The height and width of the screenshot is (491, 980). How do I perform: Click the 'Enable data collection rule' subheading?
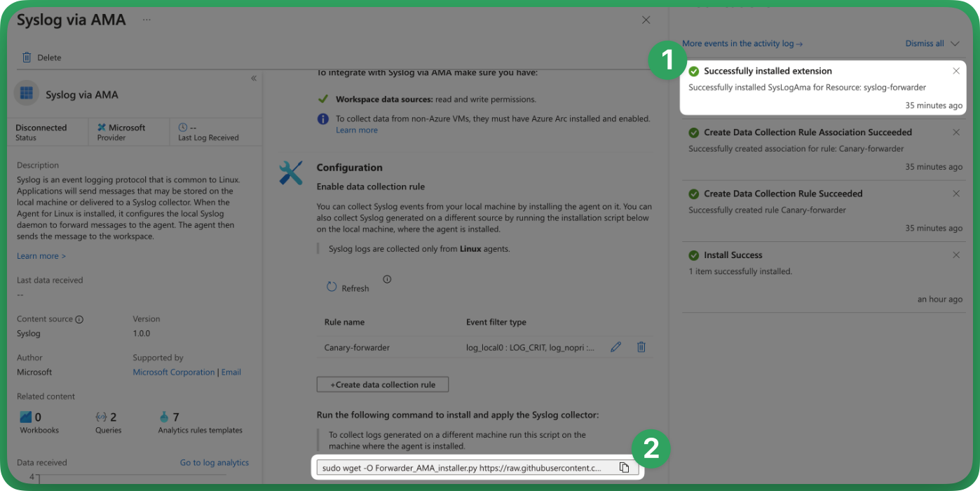coord(371,187)
